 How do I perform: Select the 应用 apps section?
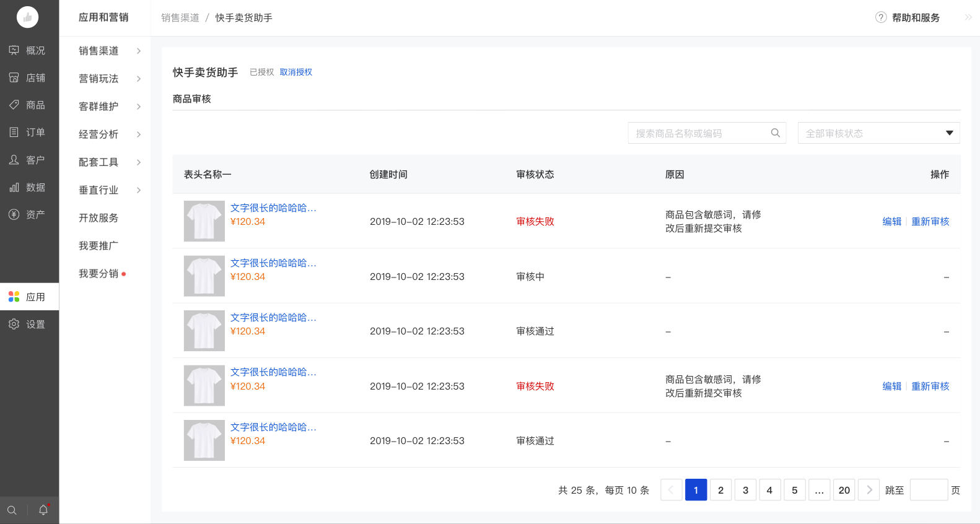[29, 297]
